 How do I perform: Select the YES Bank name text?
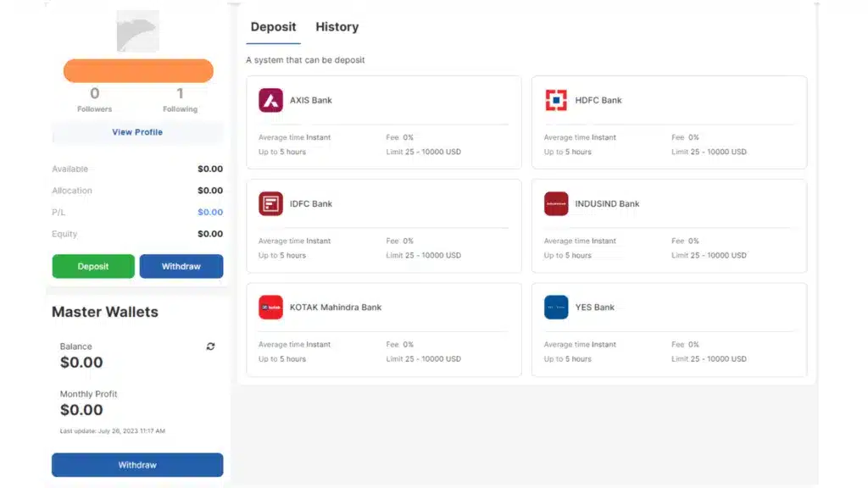pos(594,307)
